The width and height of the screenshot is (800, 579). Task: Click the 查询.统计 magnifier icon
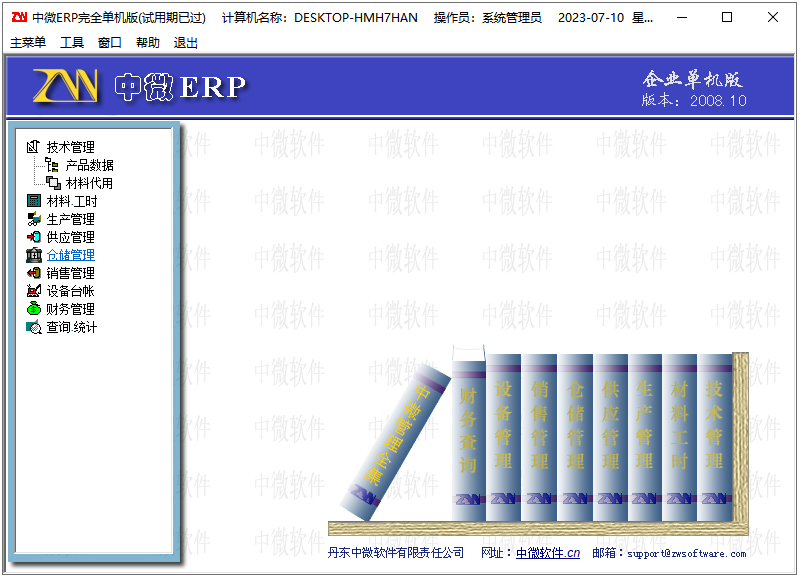point(34,327)
